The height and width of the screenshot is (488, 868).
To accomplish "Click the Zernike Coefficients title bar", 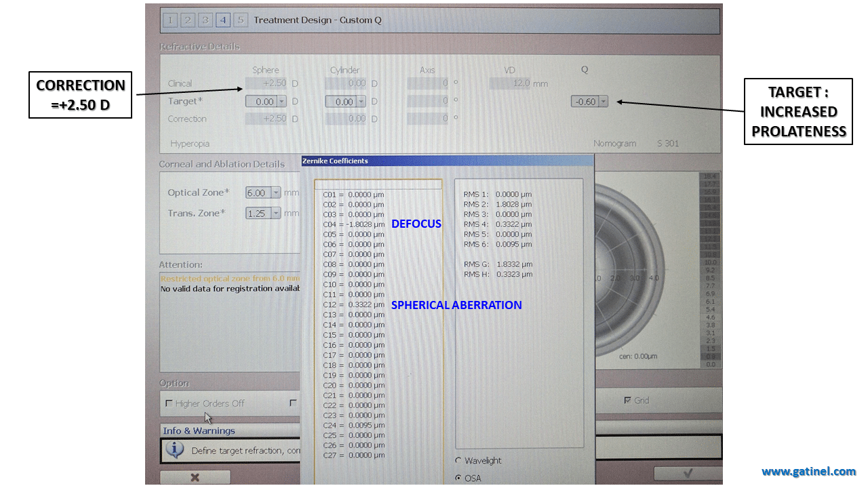I will pos(448,161).
